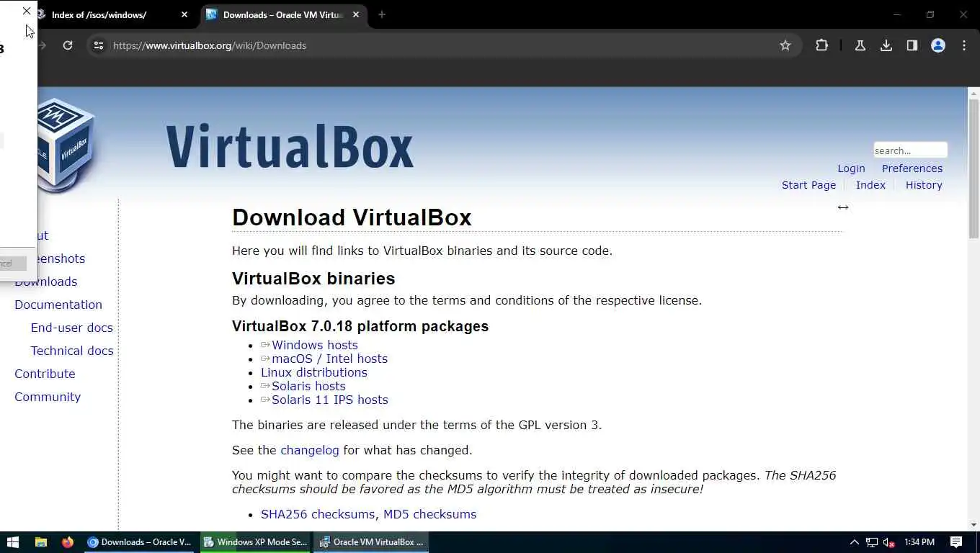Open the Windows Start menu
This screenshot has width=980, height=553.
pyautogui.click(x=12, y=542)
